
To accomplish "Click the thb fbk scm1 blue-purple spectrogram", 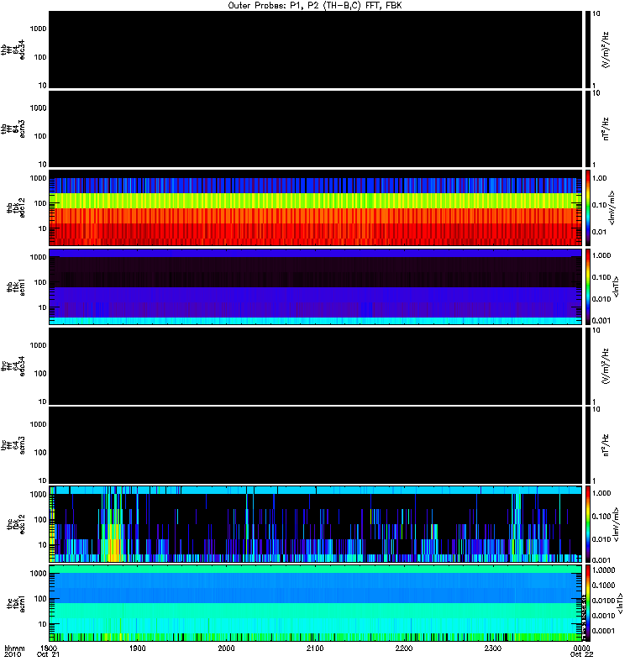I will pyautogui.click(x=316, y=286).
